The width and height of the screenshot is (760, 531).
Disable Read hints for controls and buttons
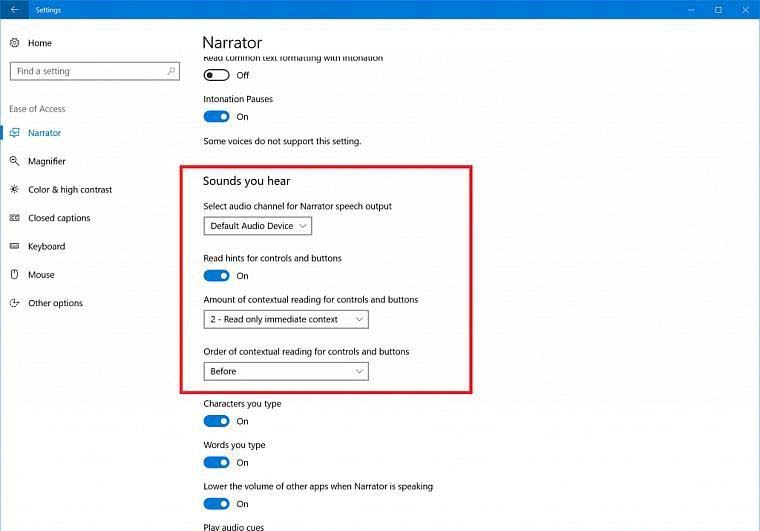(216, 276)
